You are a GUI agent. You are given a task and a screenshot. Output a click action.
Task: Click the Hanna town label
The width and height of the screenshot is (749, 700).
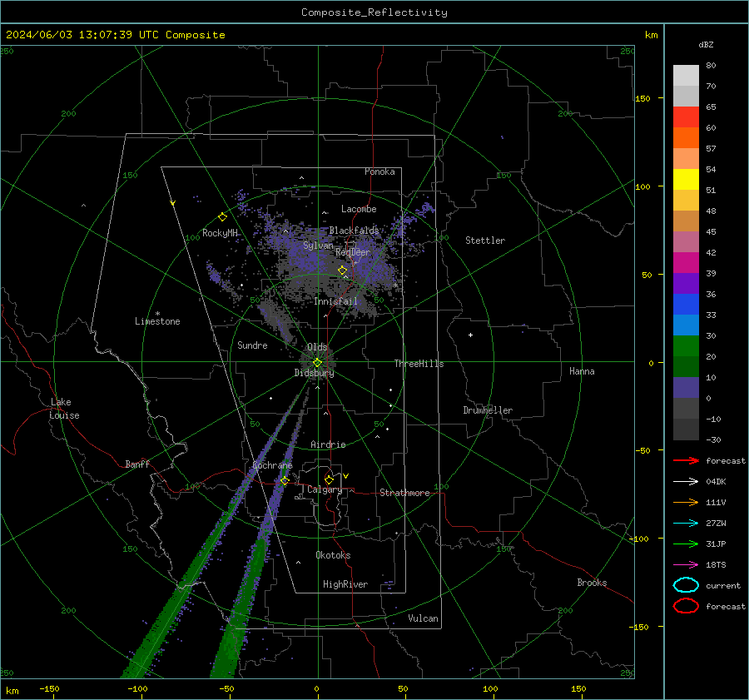(x=582, y=371)
